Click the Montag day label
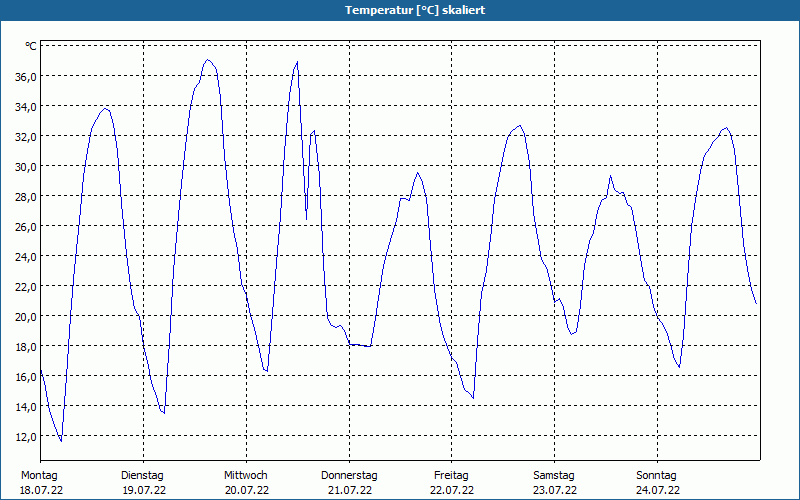800x500 pixels. click(x=39, y=476)
